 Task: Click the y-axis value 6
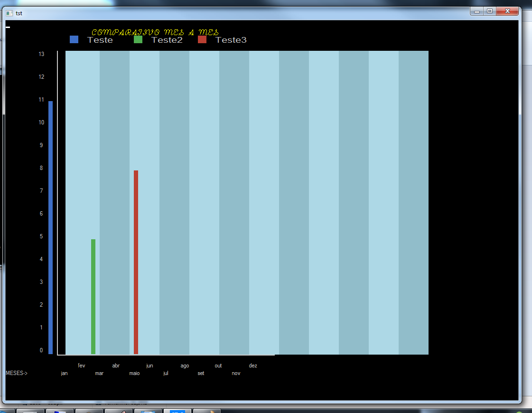[x=41, y=214]
